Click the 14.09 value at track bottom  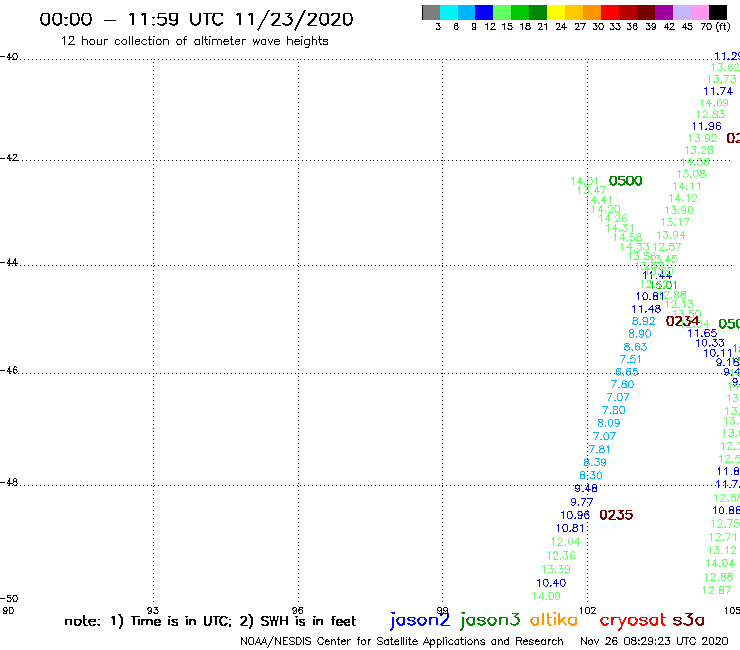pyautogui.click(x=546, y=596)
